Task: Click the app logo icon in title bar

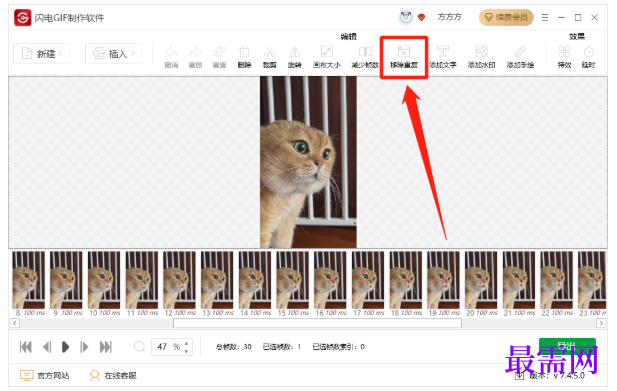Action: pyautogui.click(x=22, y=18)
